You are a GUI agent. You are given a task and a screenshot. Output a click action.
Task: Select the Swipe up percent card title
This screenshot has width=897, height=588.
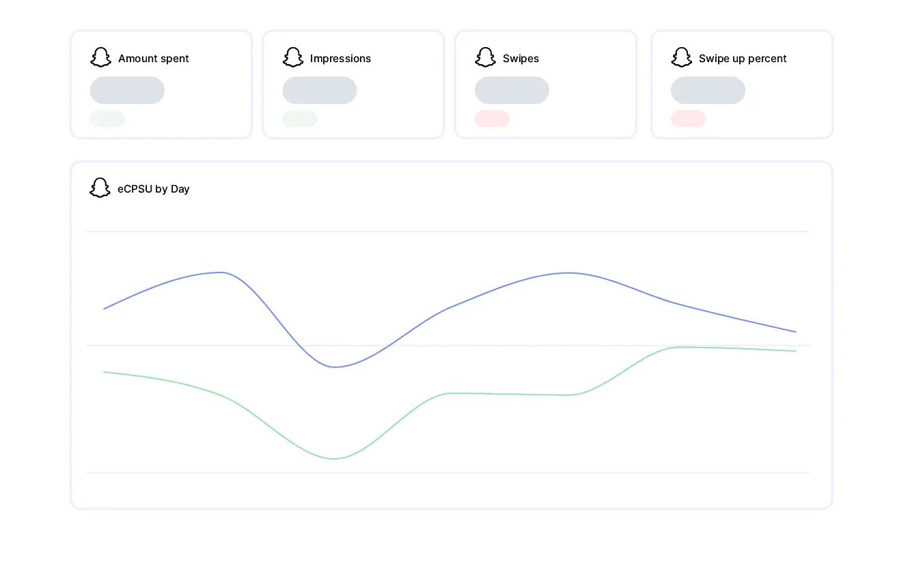pos(743,59)
